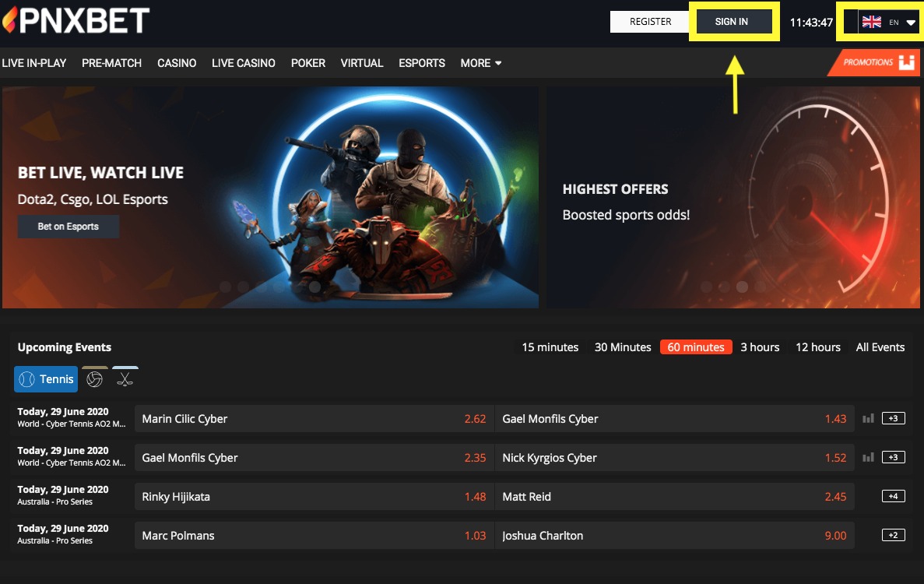924x584 pixels.
Task: Click the 'Boosted sports odds!' text
Action: coord(626,214)
